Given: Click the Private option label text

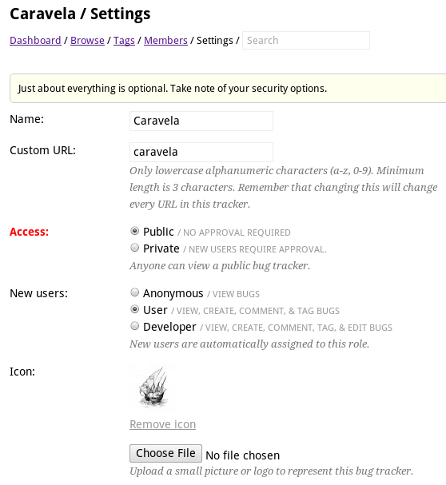Looking at the screenshot, I should pos(161,249).
